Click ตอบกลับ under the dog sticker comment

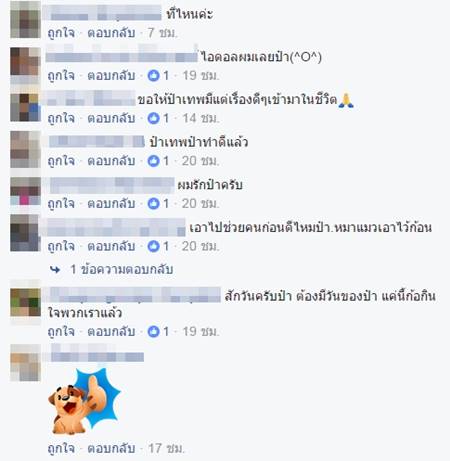111,448
